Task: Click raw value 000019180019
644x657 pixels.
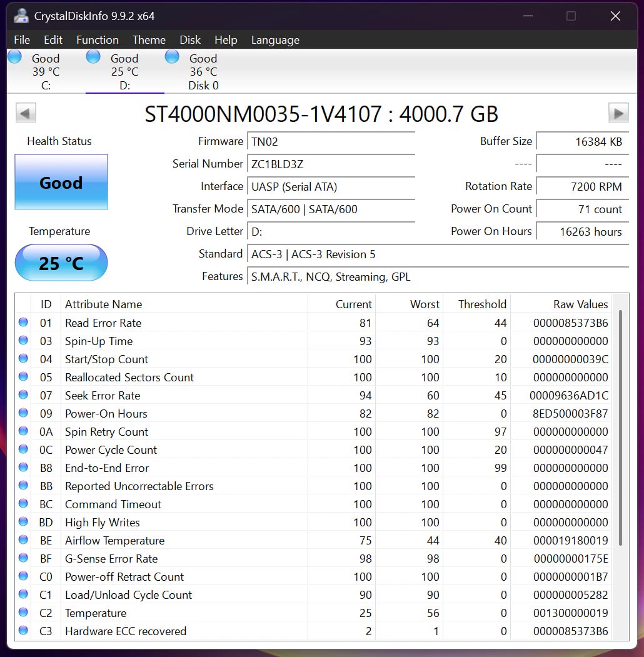Action: tap(571, 541)
